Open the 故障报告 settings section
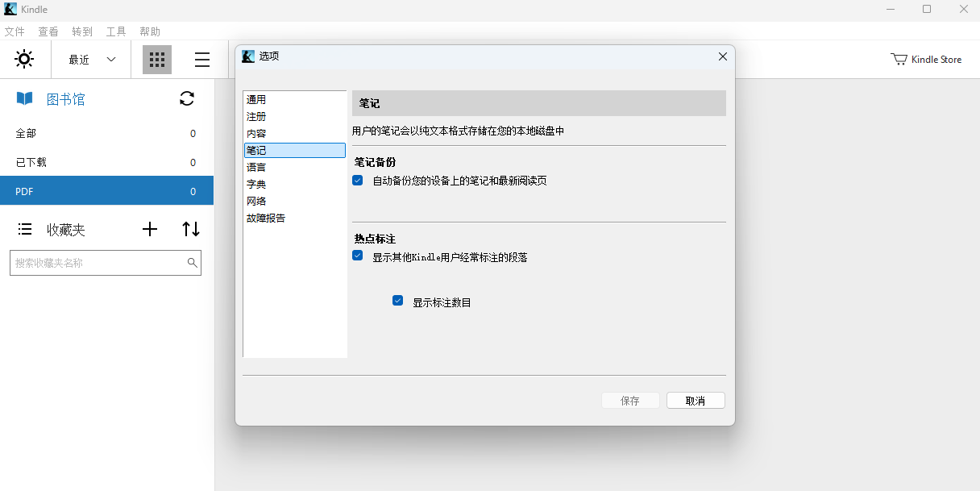 click(x=265, y=218)
